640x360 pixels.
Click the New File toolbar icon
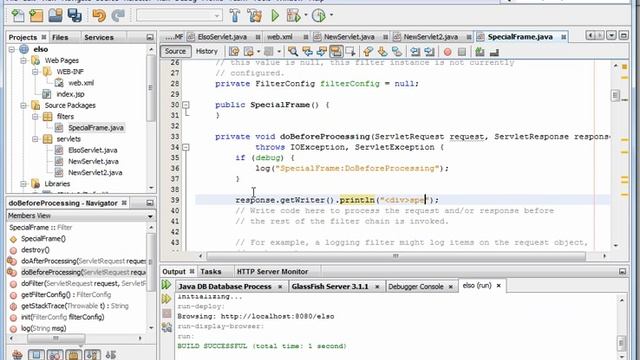point(18,16)
